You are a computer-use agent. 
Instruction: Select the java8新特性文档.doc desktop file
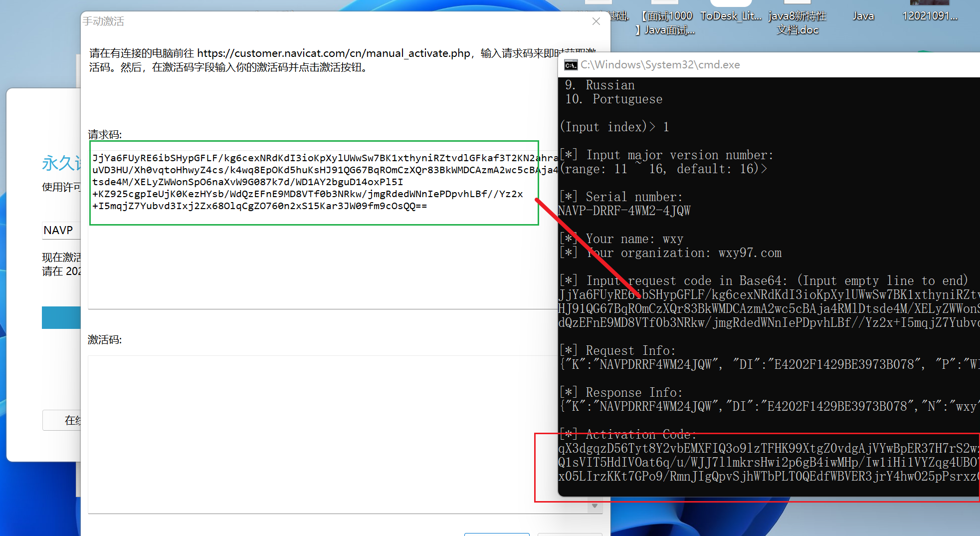click(x=797, y=22)
